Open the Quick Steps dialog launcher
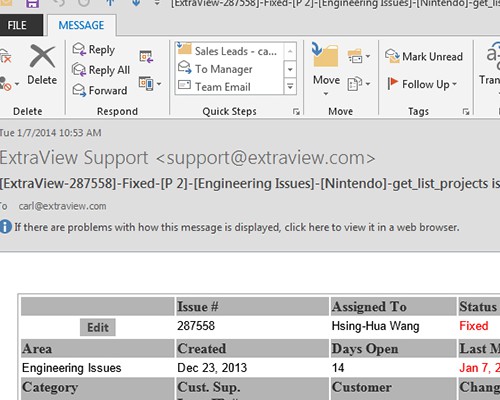500x400 pixels. [296, 112]
